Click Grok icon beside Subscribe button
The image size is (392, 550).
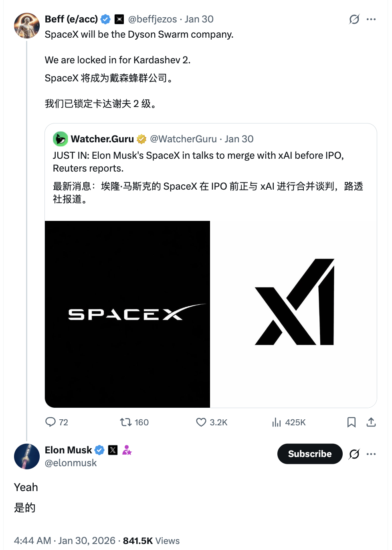point(354,454)
